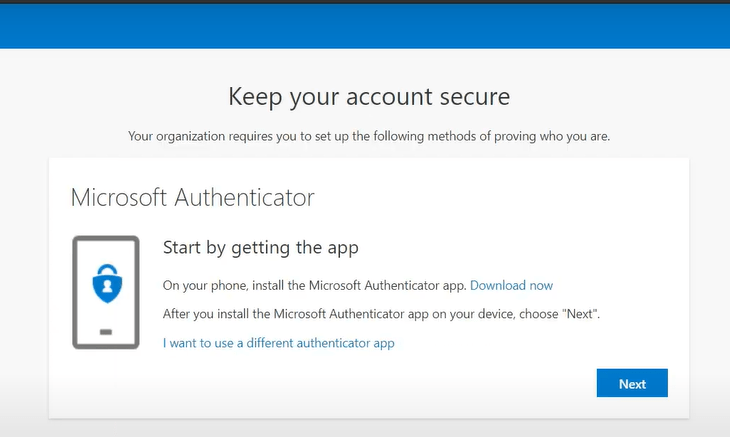Image resolution: width=730 pixels, height=437 pixels.
Task: Open the Download now link
Action: coord(511,285)
